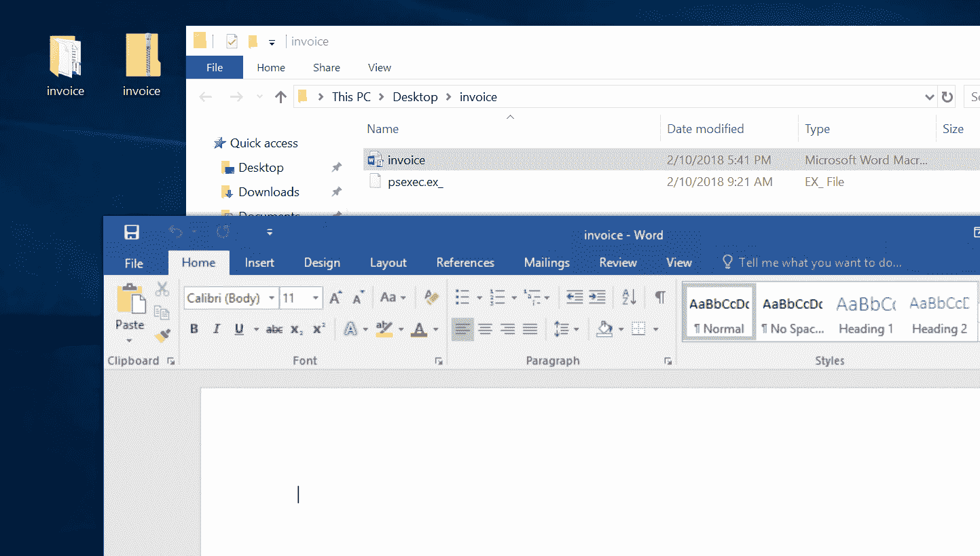Apply the Heading 1 style

[x=866, y=313]
